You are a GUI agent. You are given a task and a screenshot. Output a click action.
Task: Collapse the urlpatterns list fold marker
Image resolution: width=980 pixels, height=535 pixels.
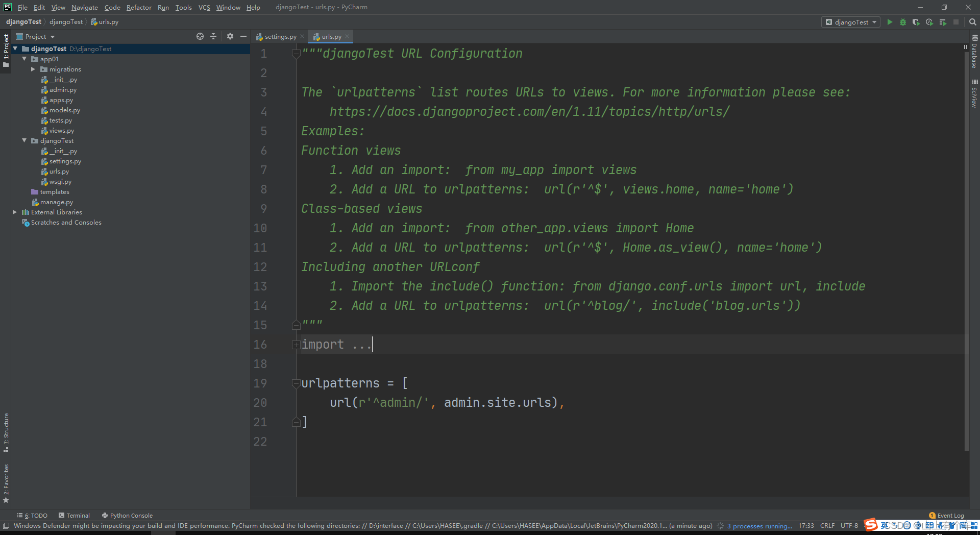(x=296, y=383)
